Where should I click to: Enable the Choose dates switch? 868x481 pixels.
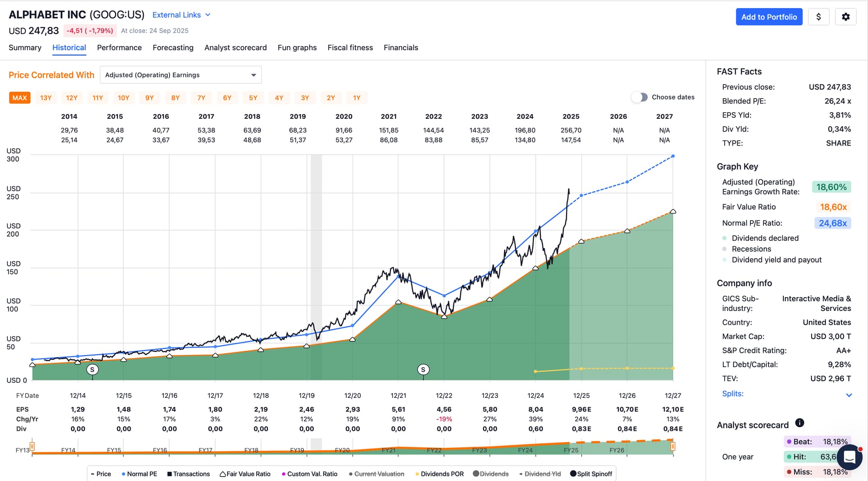click(640, 97)
